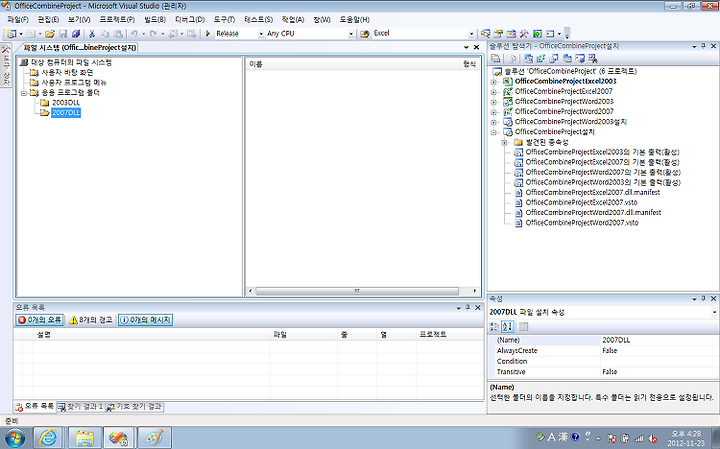This screenshot has height=449, width=720.
Task: Click the Condition property value field
Action: (x=659, y=361)
